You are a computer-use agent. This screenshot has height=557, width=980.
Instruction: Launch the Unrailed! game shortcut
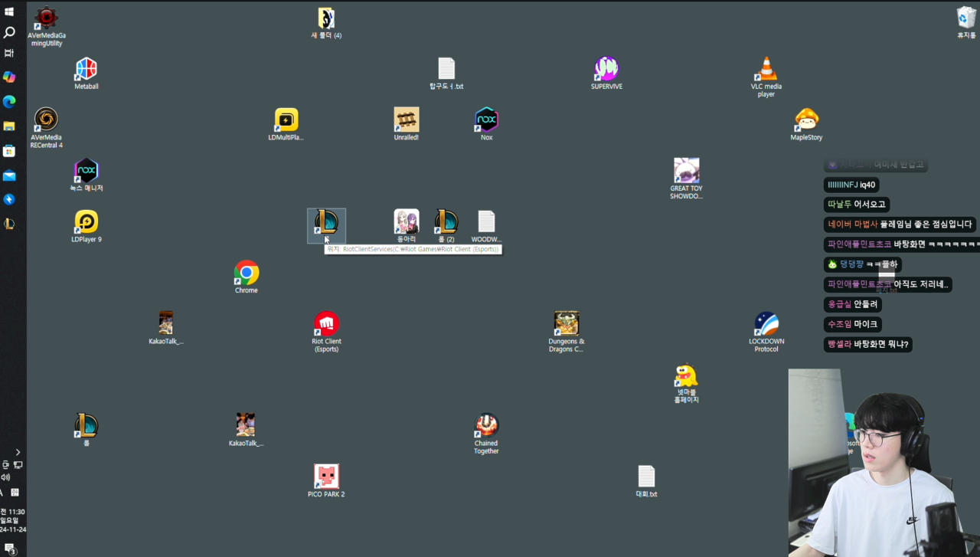tap(406, 125)
